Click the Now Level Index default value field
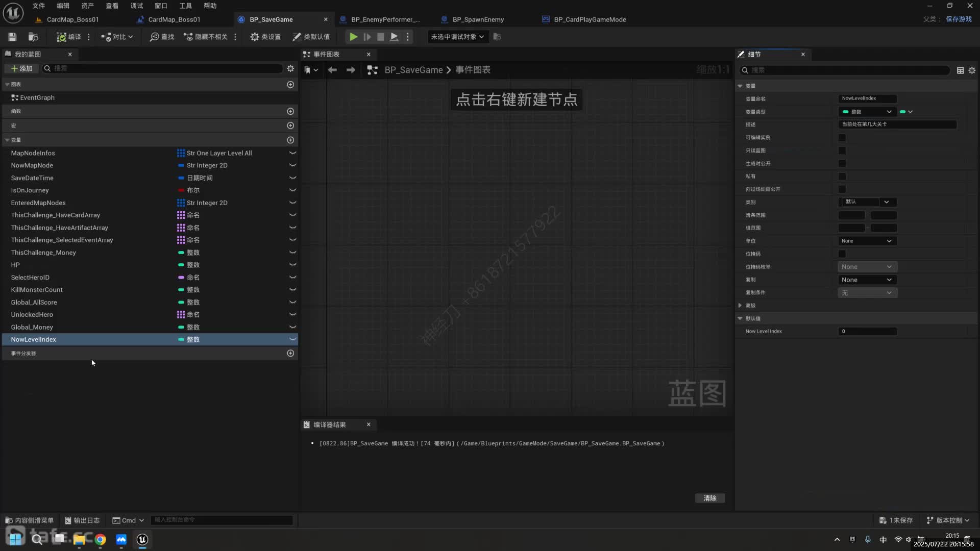Screen dimensions: 980x551 pyautogui.click(x=867, y=331)
